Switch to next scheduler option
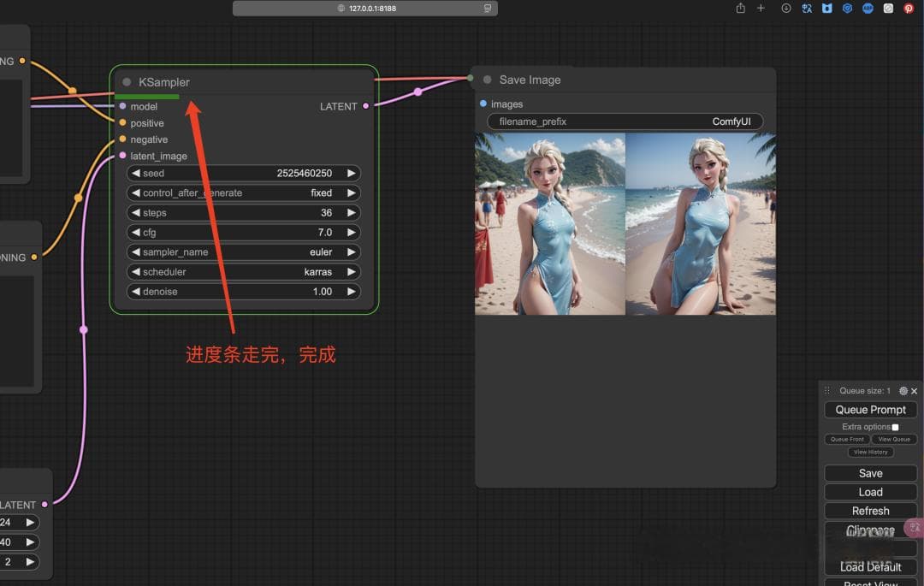Image resolution: width=924 pixels, height=586 pixels. click(352, 271)
